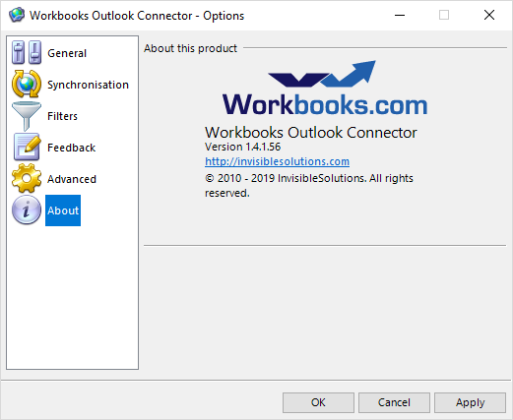Confirm with the OK button

[x=318, y=402]
